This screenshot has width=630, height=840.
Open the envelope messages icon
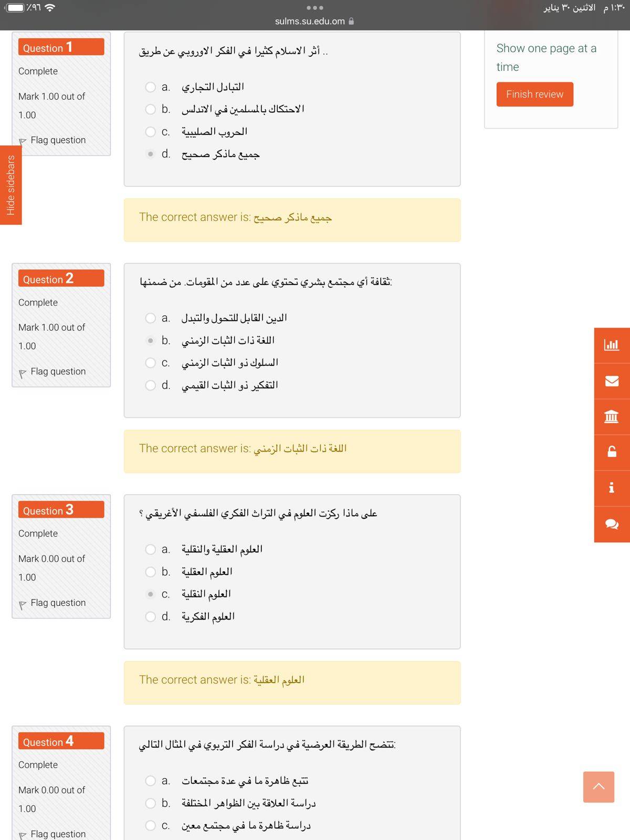pos(612,381)
